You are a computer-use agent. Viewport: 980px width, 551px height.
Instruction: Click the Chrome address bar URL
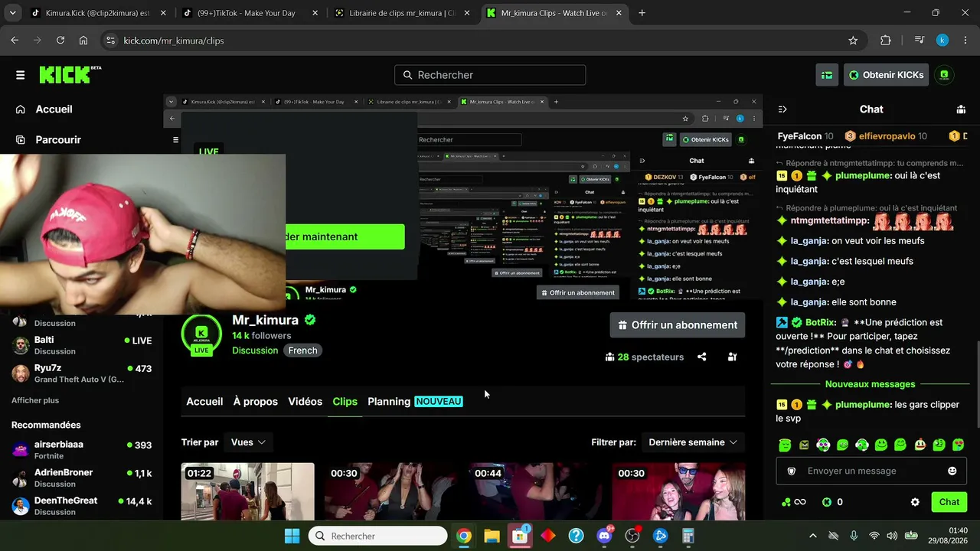(174, 41)
